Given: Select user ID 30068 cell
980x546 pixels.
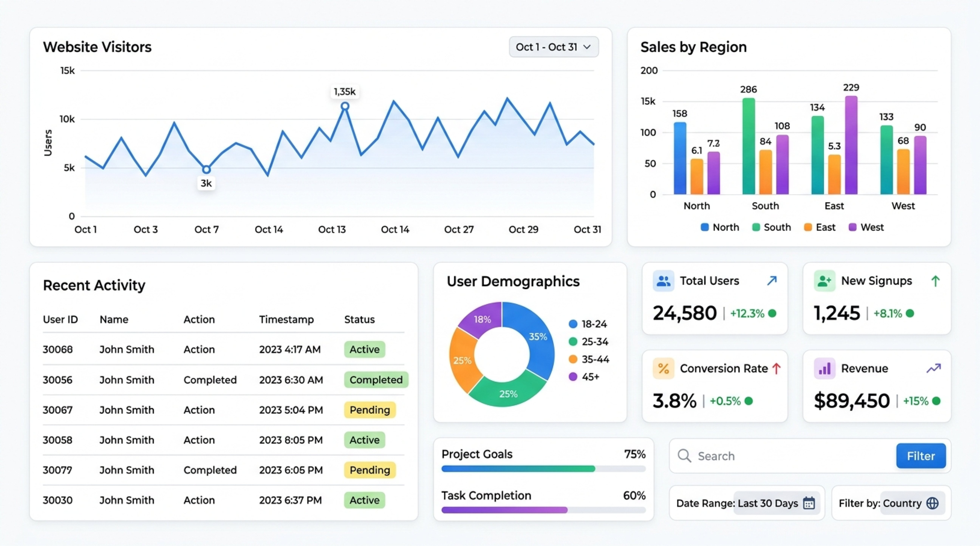Looking at the screenshot, I should tap(57, 349).
